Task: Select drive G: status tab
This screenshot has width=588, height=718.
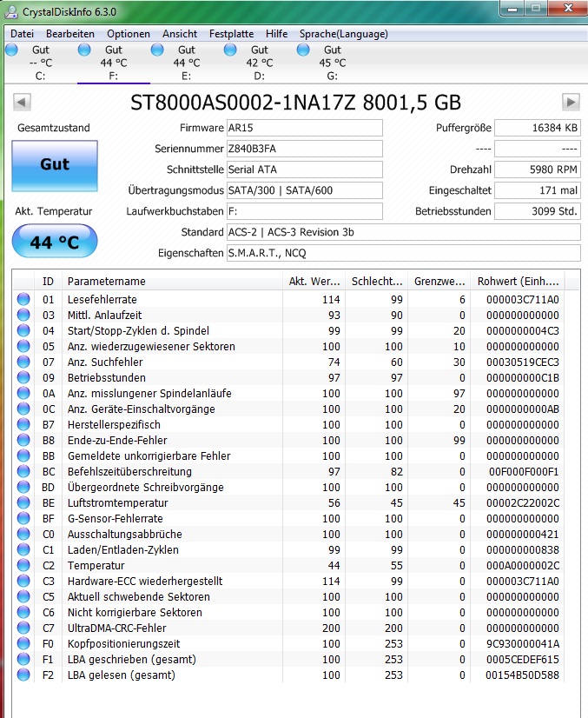Action: [x=333, y=63]
